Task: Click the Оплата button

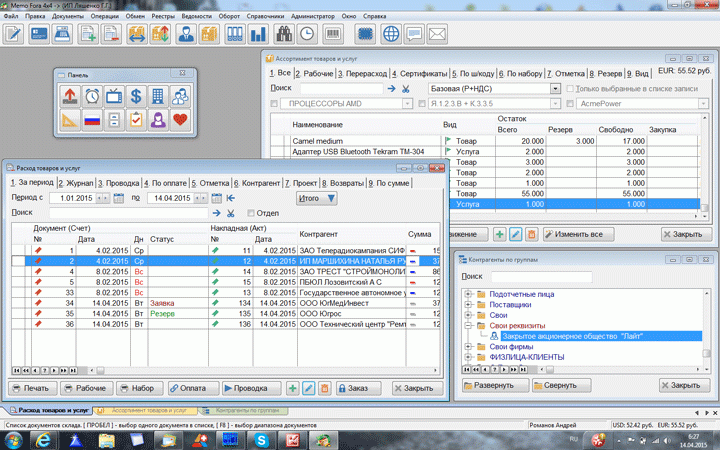Action: point(193,388)
